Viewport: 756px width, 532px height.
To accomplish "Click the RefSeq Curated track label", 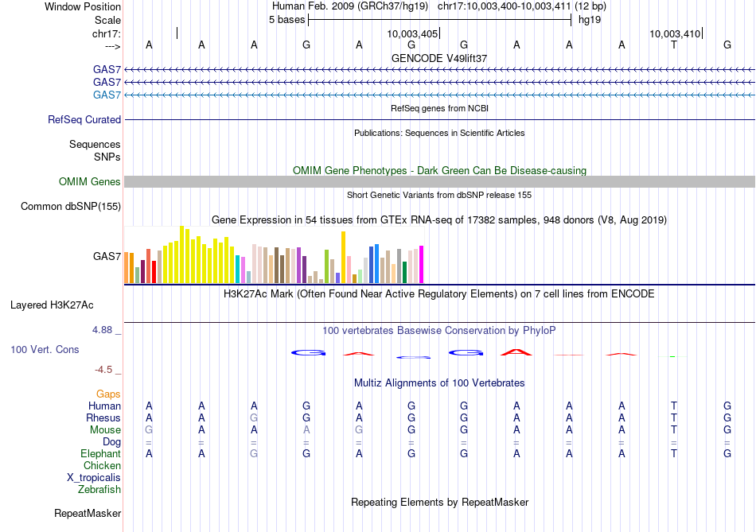I will (x=84, y=119).
